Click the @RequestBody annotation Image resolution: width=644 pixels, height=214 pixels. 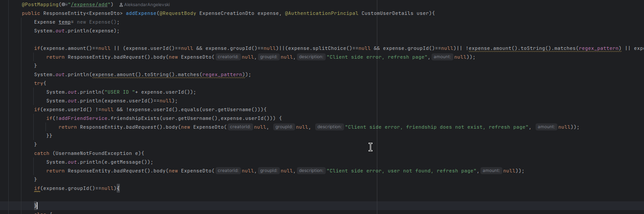point(178,13)
